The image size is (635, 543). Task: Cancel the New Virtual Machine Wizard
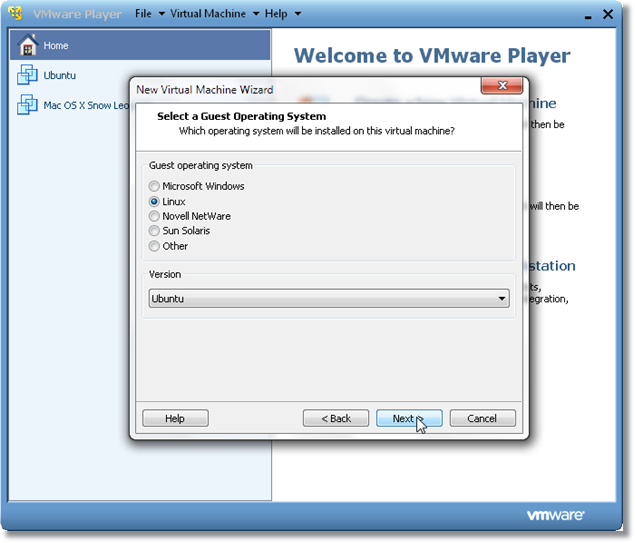(x=482, y=418)
